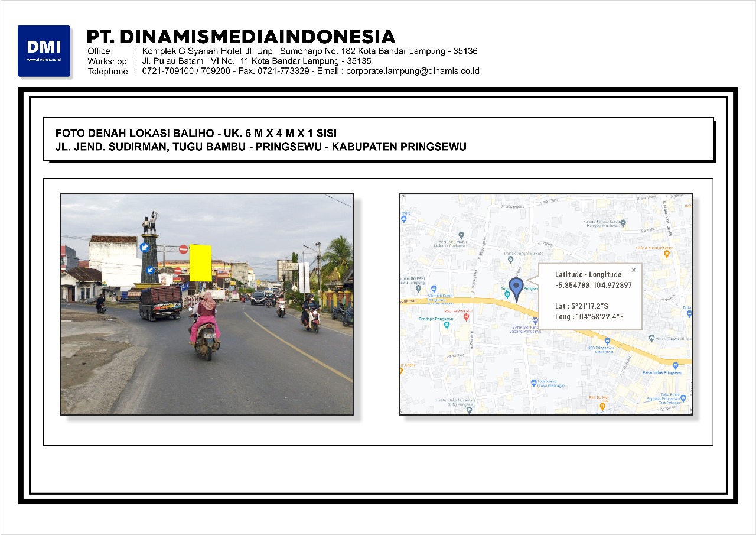Image resolution: width=756 pixels, height=535 pixels.
Task: Click the yellow billboard placeholder in the photo
Action: 200,262
